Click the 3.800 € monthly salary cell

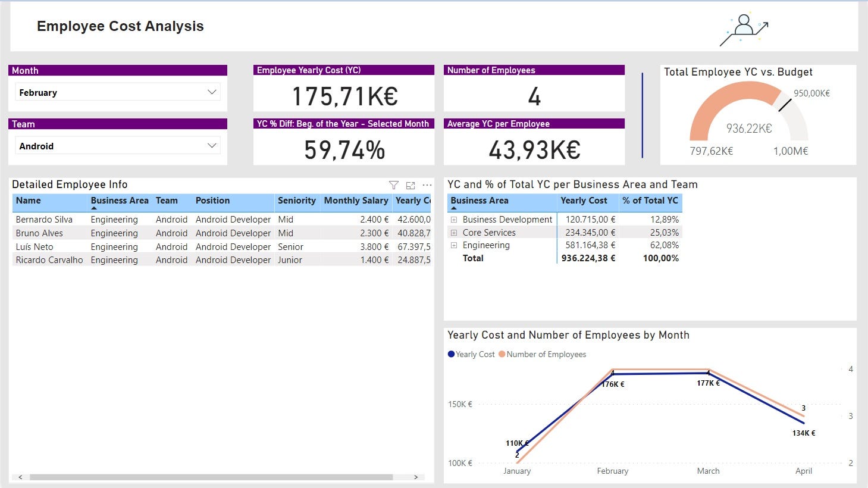point(374,247)
